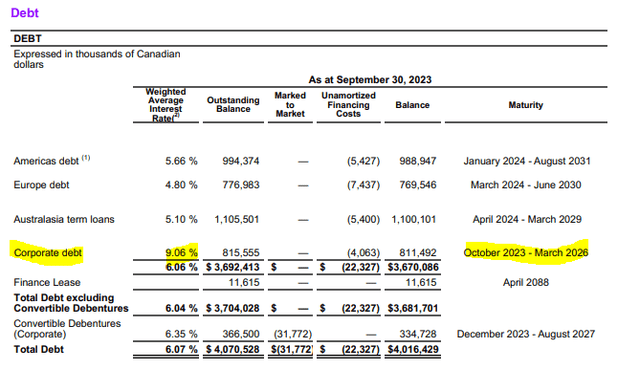Select the Total Debt balance $4,016,429
The width and height of the screenshot is (640, 369).
tap(413, 349)
